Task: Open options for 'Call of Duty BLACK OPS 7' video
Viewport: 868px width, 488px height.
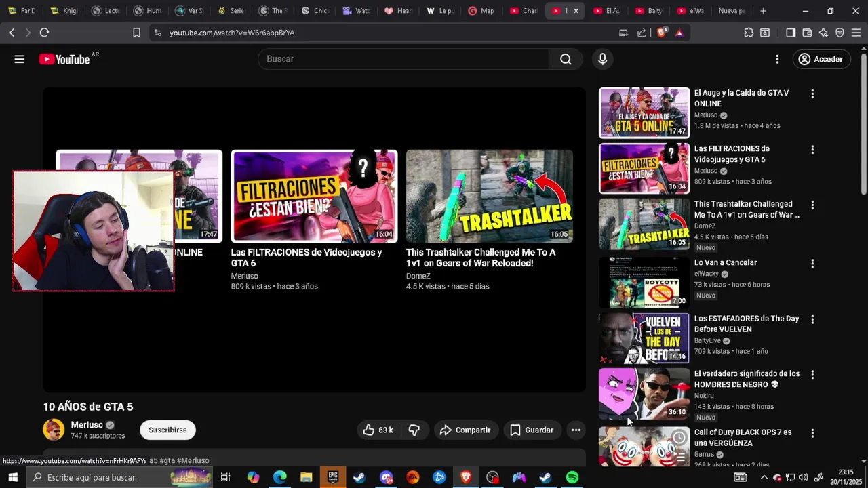Action: pyautogui.click(x=812, y=433)
